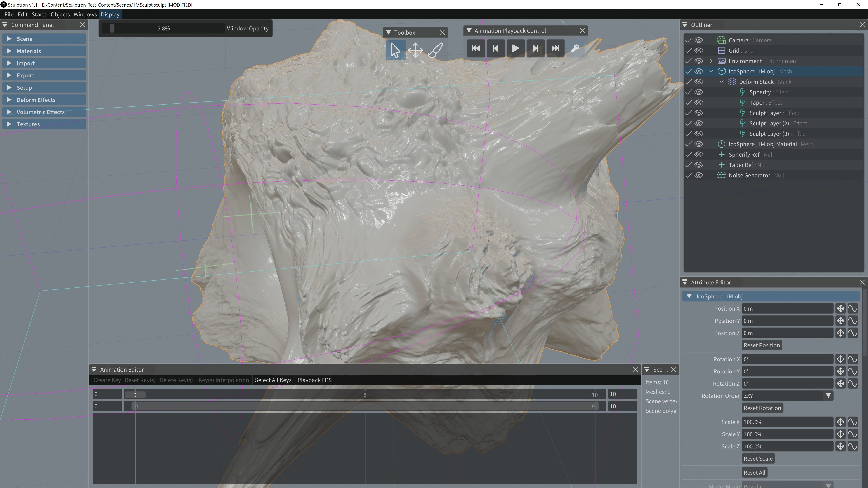Open the Windows menu
This screenshot has width=868, height=488.
(85, 14)
